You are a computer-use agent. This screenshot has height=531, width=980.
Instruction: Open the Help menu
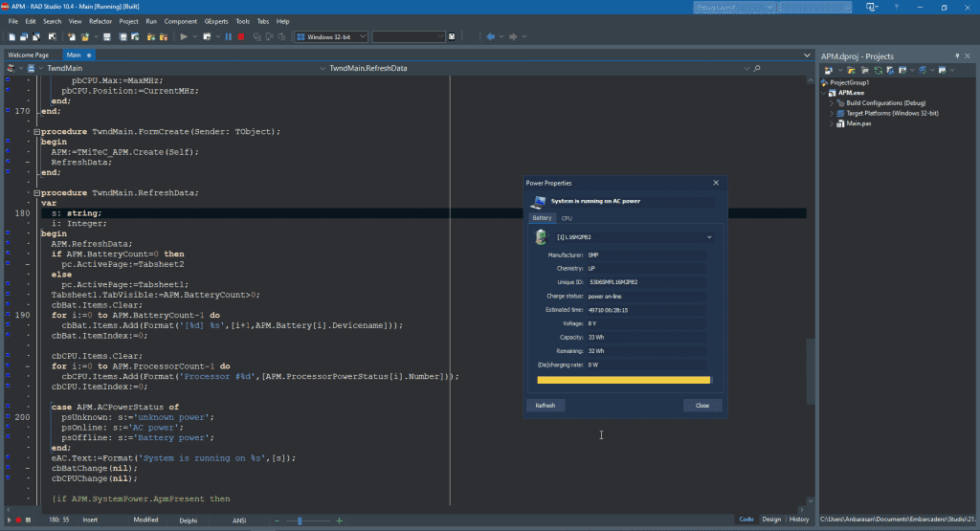pos(283,21)
